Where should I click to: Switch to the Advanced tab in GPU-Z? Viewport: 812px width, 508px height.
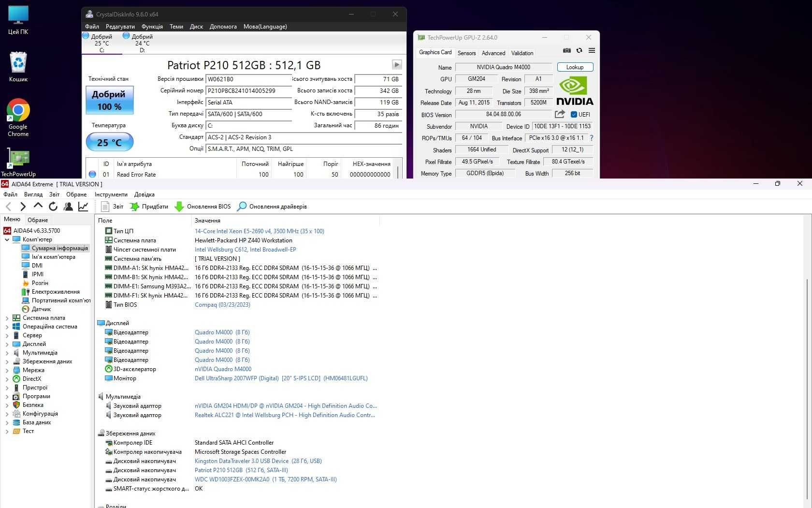tap(493, 53)
